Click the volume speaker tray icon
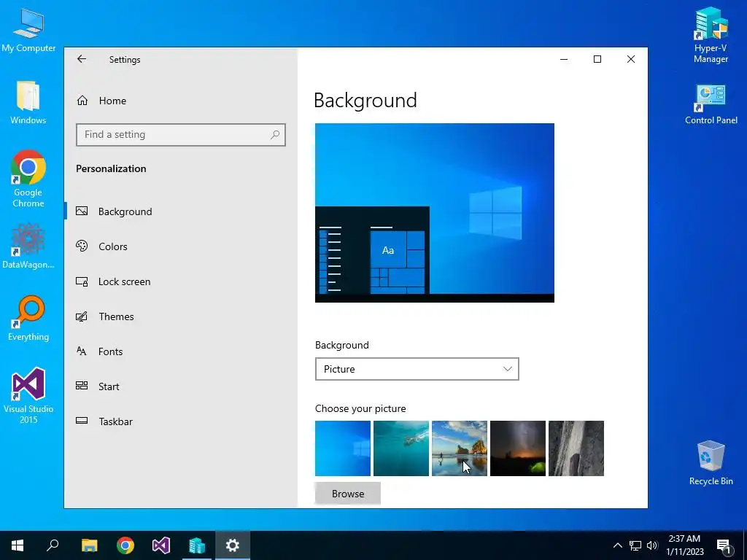The width and height of the screenshot is (747, 560). click(x=652, y=545)
